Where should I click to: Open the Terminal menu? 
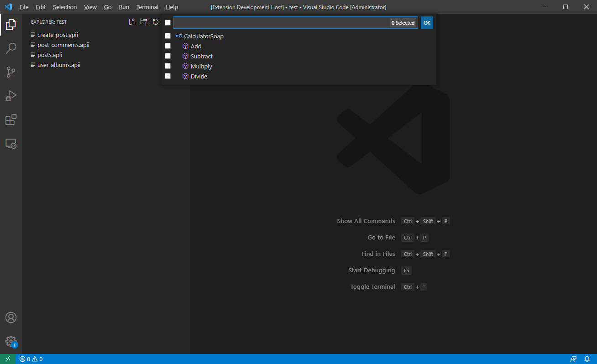(x=147, y=7)
